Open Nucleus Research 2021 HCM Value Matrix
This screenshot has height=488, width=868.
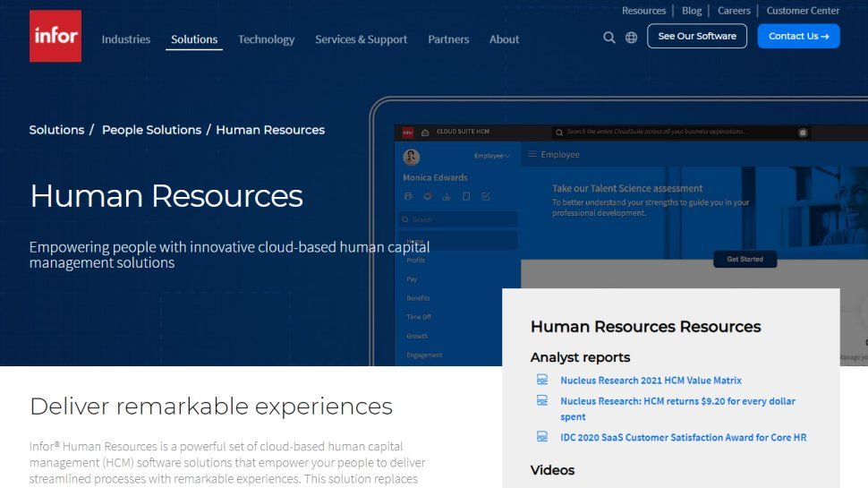[651, 380]
